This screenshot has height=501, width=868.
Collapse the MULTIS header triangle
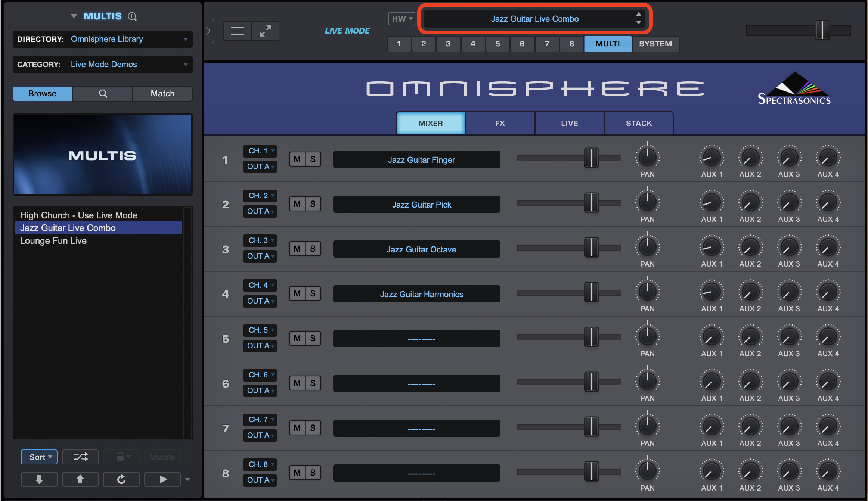click(74, 16)
